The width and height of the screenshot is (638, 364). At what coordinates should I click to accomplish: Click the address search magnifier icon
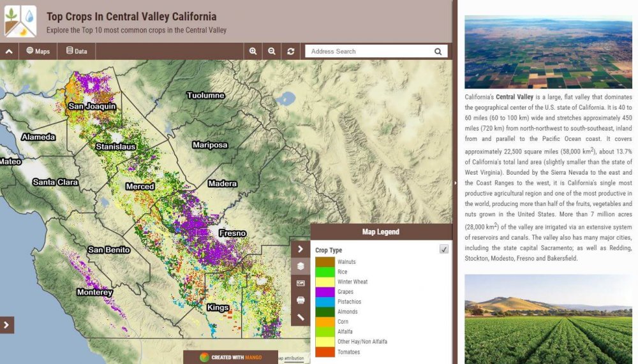coord(438,52)
